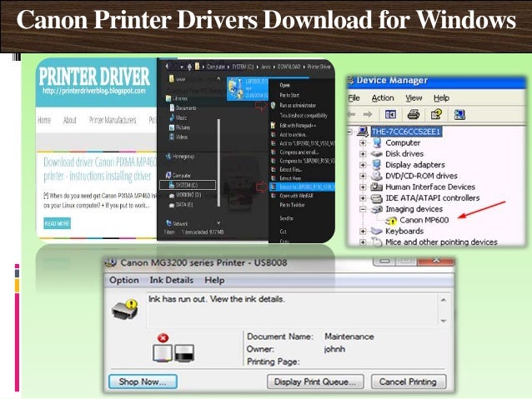Choose Run as administrator in context menu
Viewport: 532px width, 399px height.
tap(298, 106)
